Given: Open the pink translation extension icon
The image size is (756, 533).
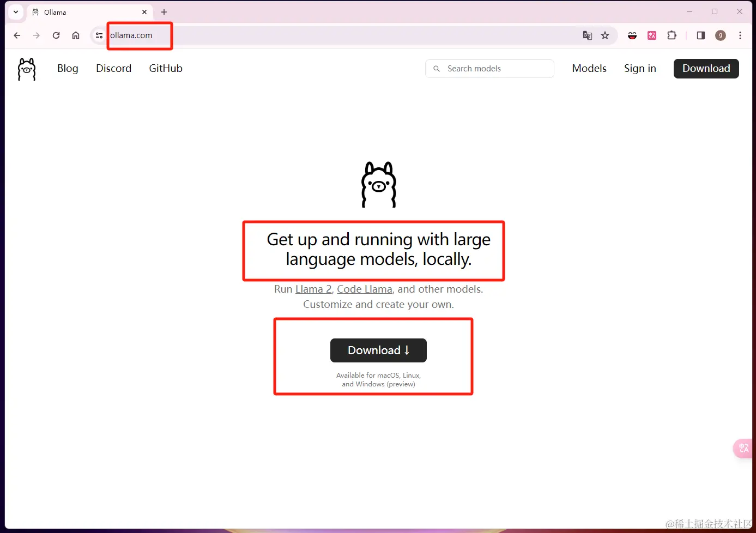Looking at the screenshot, I should pyautogui.click(x=652, y=35).
